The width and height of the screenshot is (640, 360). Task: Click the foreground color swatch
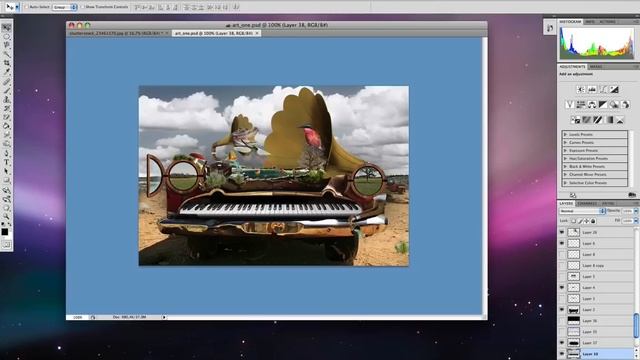pyautogui.click(x=5, y=232)
